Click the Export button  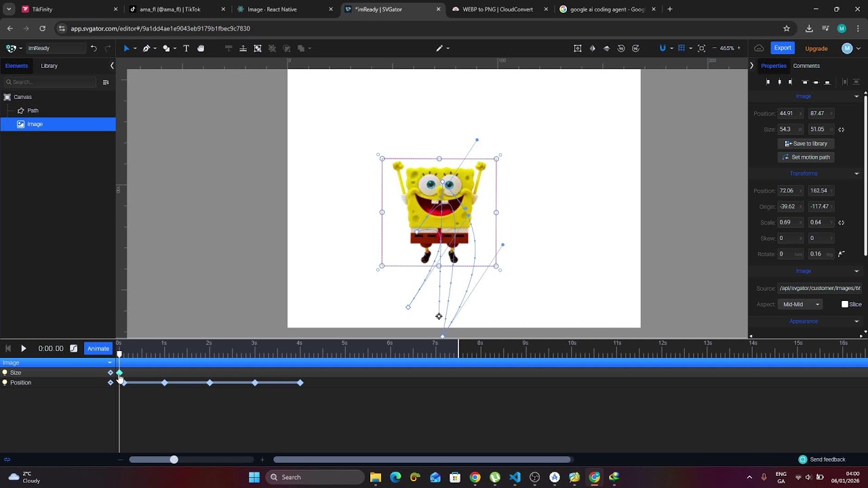click(x=783, y=48)
